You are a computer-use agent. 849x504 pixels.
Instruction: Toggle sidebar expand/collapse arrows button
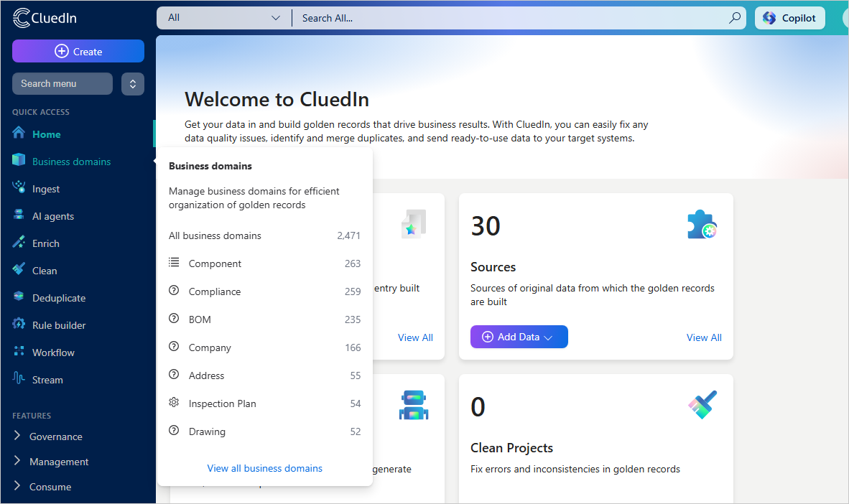coord(133,84)
